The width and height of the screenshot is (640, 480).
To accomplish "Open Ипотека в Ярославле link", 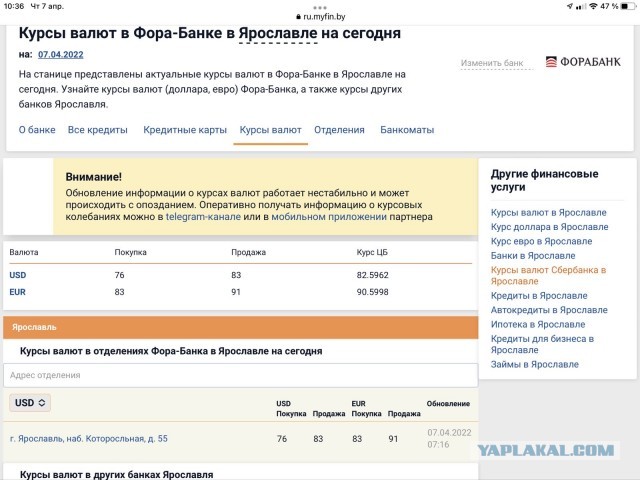I will click(538, 324).
